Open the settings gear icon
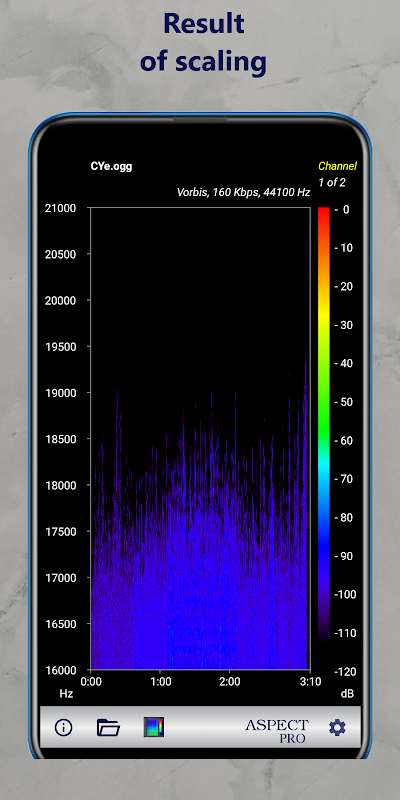The width and height of the screenshot is (400, 800). pos(337,727)
